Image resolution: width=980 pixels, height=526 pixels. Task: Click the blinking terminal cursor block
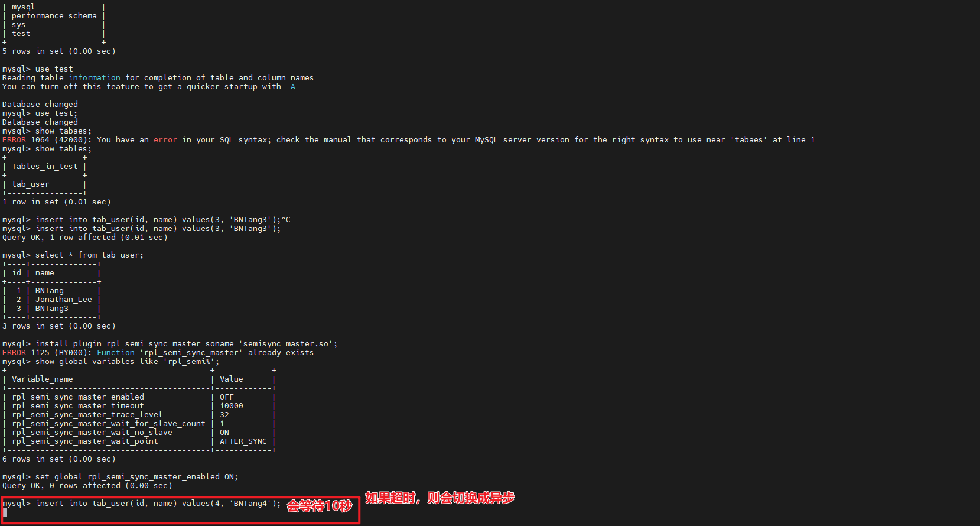5,512
